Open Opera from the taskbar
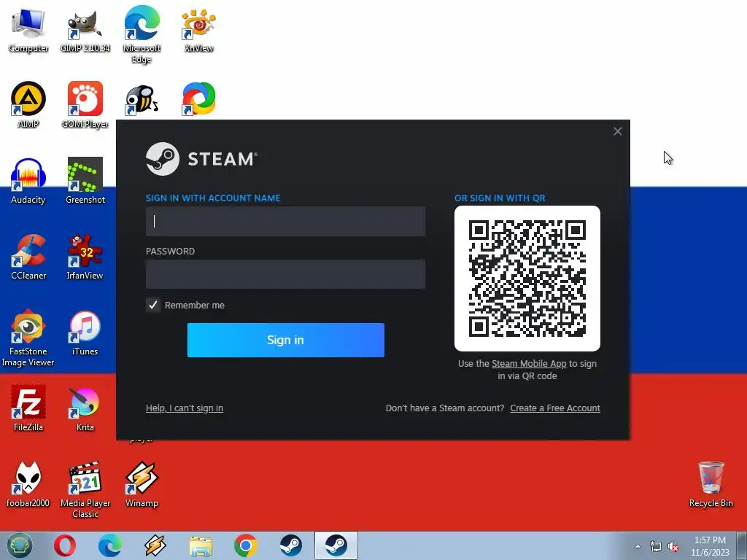This screenshot has height=560, width=747. [64, 545]
